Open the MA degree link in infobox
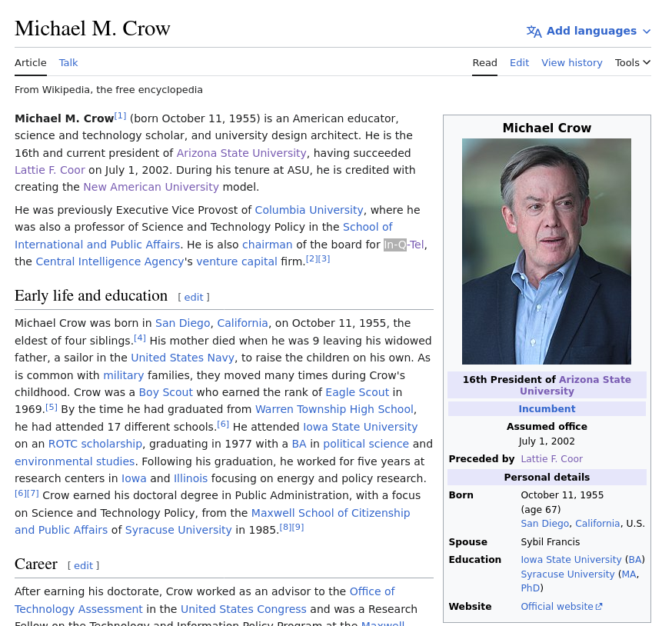Viewport: 672px width, 626px height. click(628, 574)
